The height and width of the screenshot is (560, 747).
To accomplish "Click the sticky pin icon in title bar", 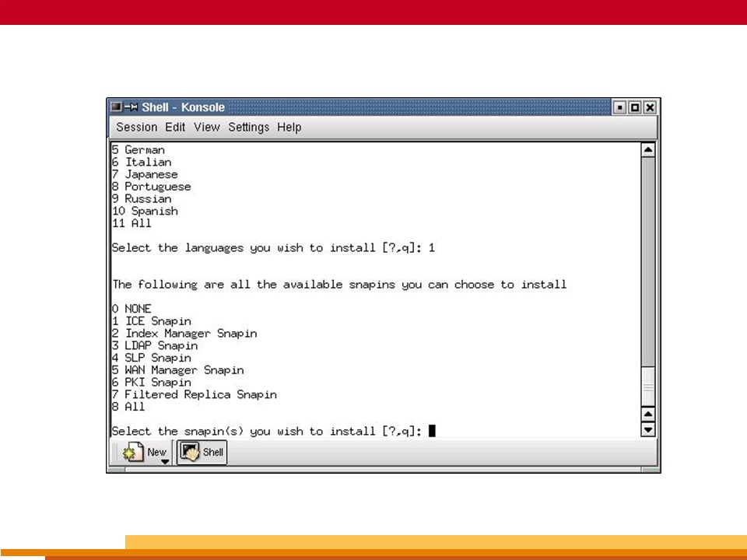I will [x=131, y=107].
